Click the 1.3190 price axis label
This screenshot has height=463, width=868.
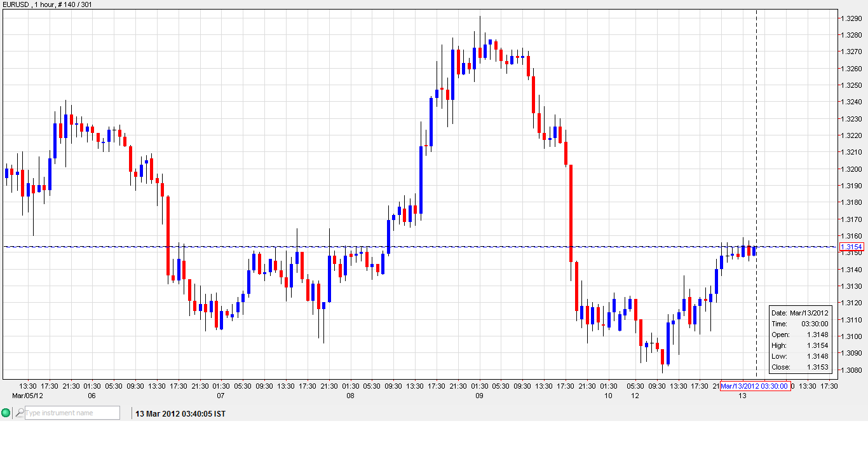point(852,186)
